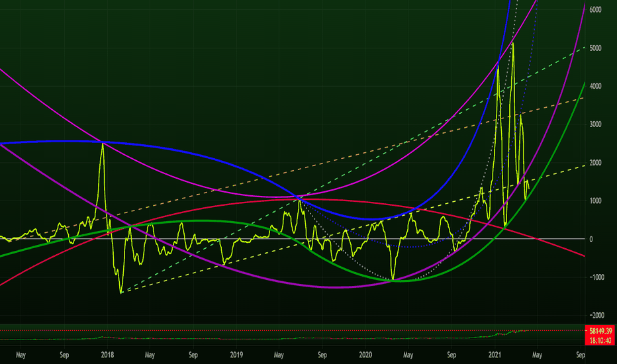This screenshot has width=617, height=364.
Task: Click the last Sep label on time axis
Action: point(581,355)
